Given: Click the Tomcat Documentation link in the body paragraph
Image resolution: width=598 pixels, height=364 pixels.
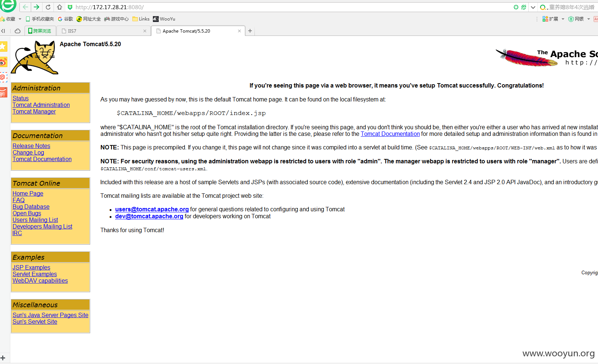Looking at the screenshot, I should (x=390, y=134).
